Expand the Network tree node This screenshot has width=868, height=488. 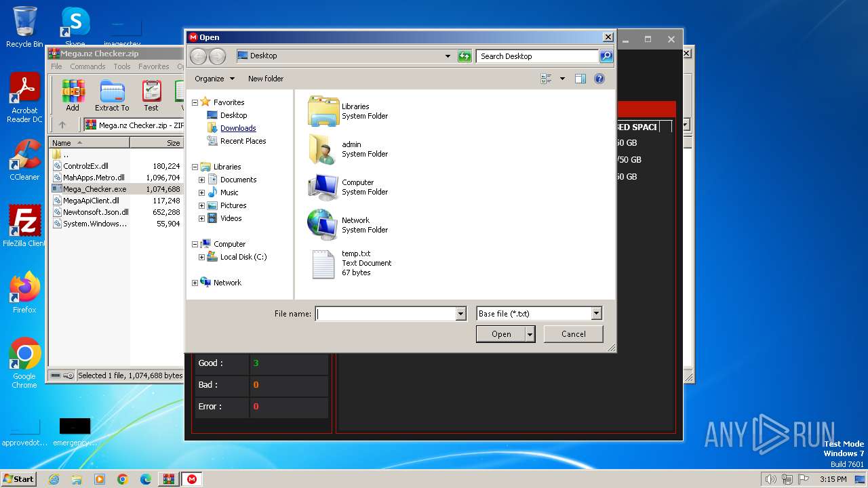[x=195, y=283]
